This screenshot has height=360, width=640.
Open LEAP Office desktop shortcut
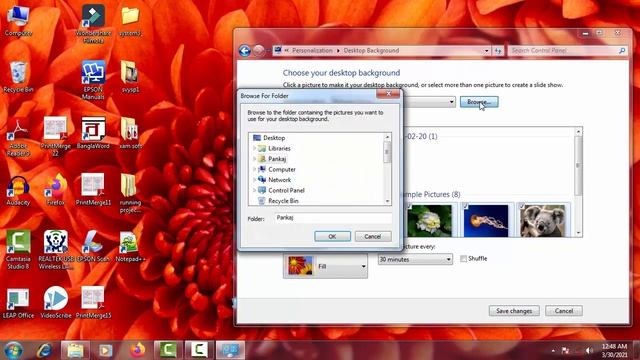pos(18,304)
